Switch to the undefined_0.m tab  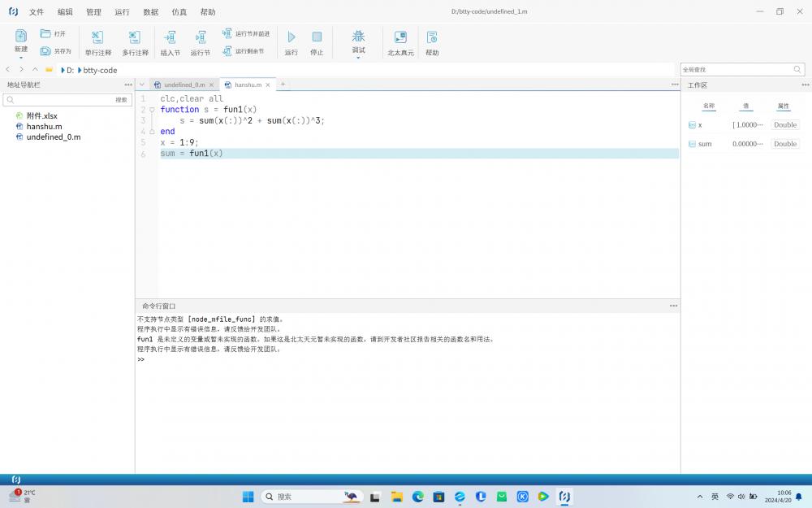184,85
